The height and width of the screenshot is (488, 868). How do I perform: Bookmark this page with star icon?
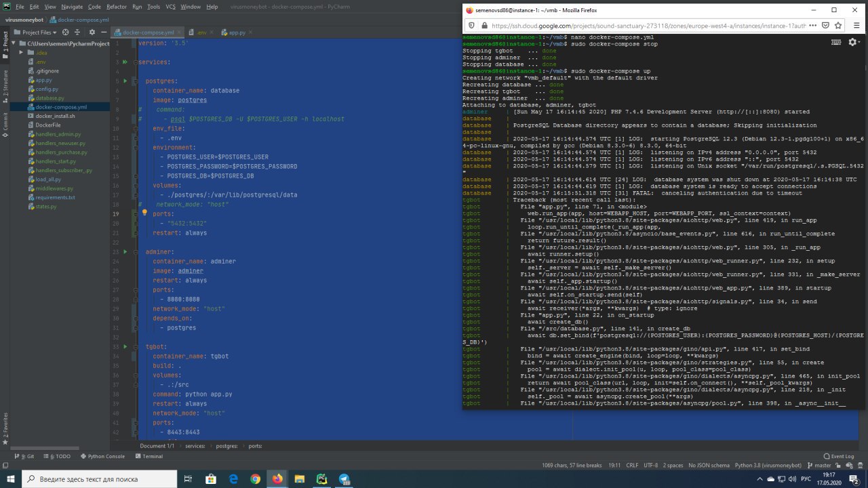pyautogui.click(x=837, y=25)
